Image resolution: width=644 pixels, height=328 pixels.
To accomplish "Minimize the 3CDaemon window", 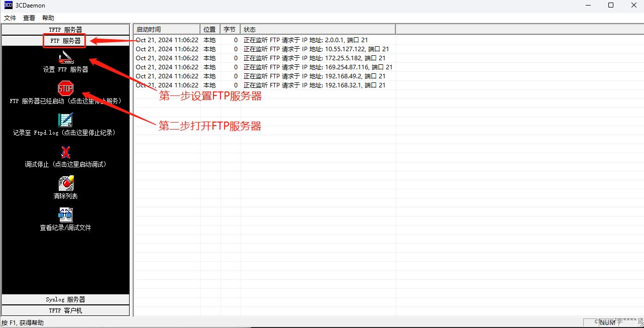I will click(588, 6).
